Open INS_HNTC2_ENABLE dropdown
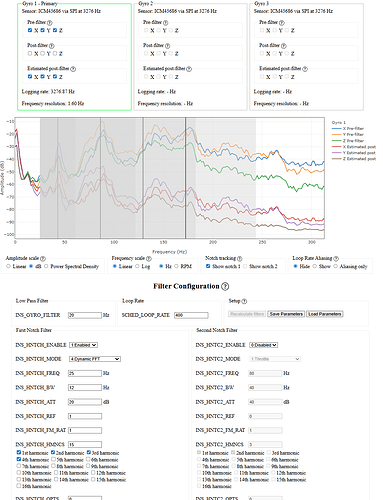The width and height of the screenshot is (383, 500). click(x=263, y=345)
